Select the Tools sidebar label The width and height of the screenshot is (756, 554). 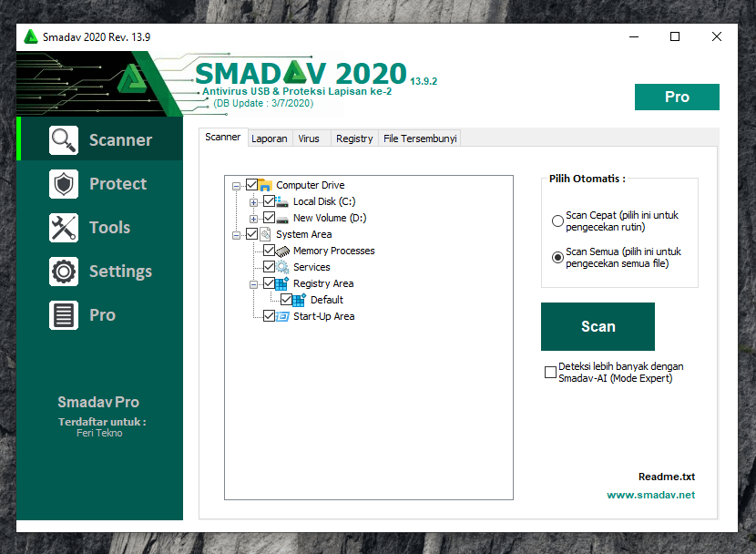[110, 228]
